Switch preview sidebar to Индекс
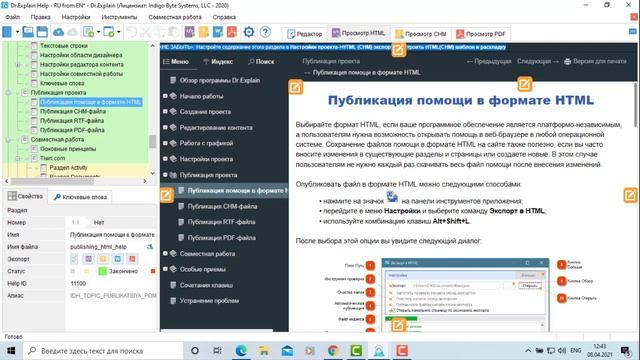This screenshot has height=360, width=640. (x=218, y=62)
